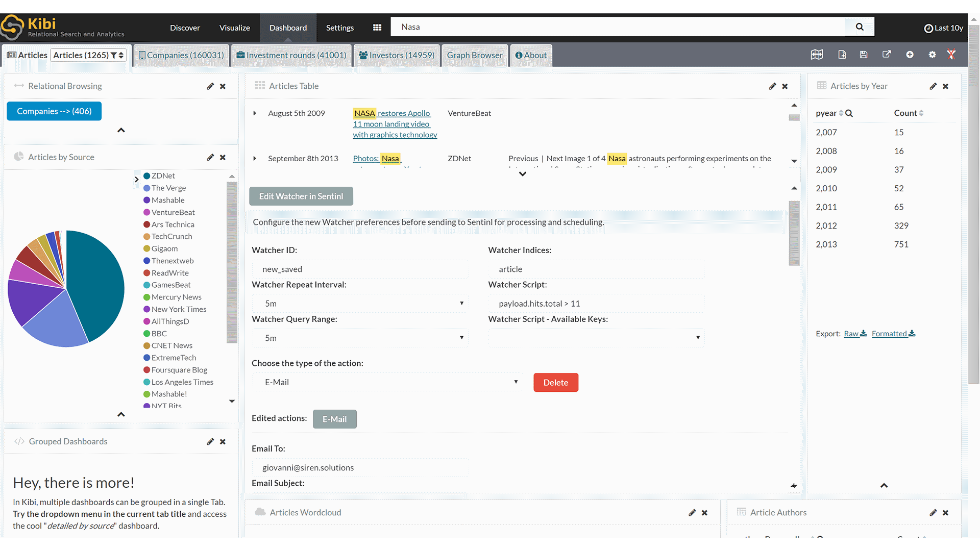
Task: Create a new dashboard with the page-plus icon
Action: pos(842,55)
